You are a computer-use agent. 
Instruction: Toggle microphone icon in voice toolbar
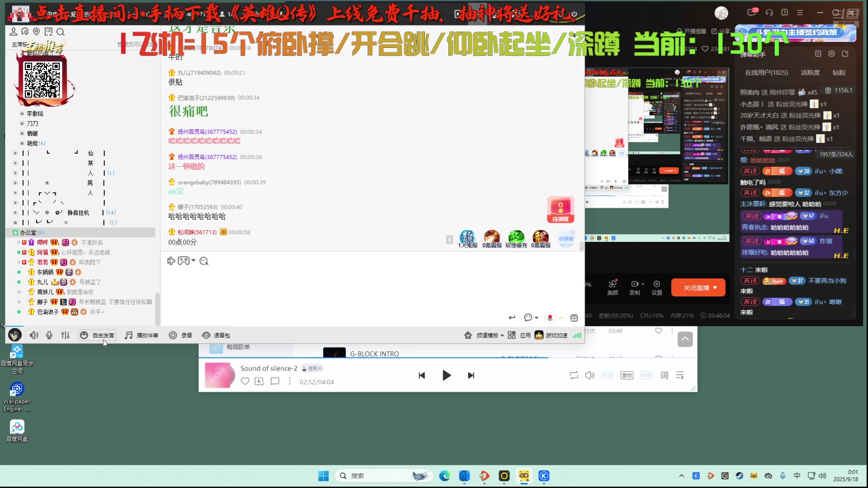coord(49,335)
